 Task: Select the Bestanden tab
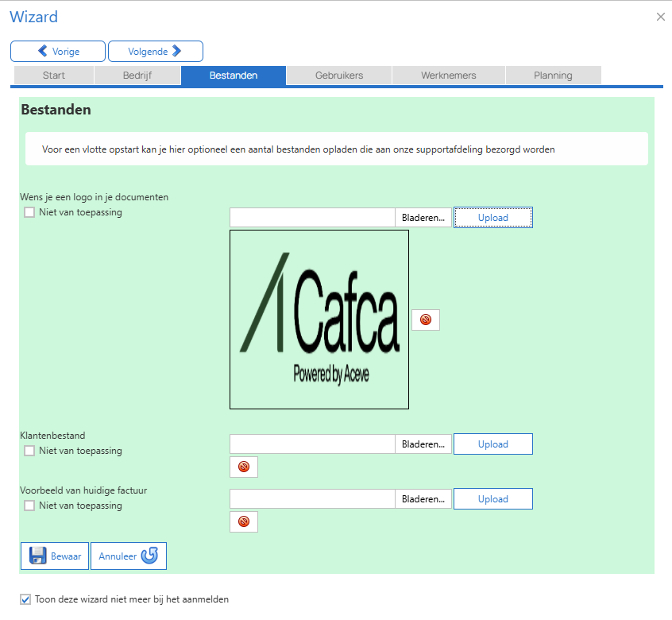coord(234,76)
